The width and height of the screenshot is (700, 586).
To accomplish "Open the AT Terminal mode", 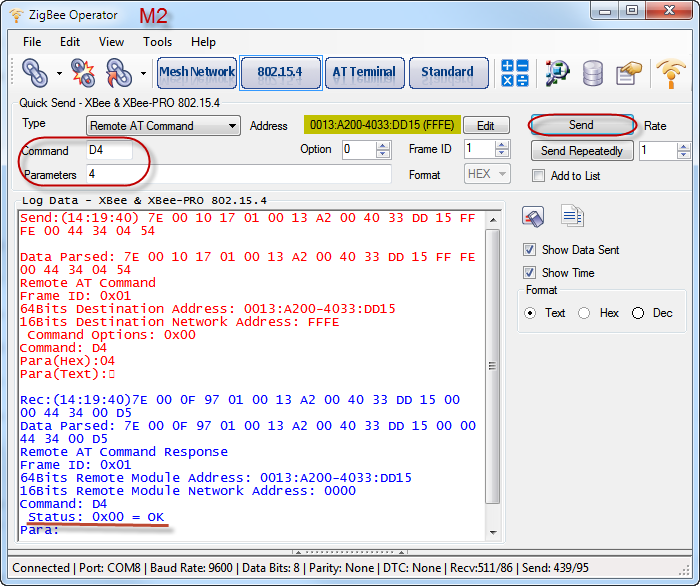I will (364, 73).
